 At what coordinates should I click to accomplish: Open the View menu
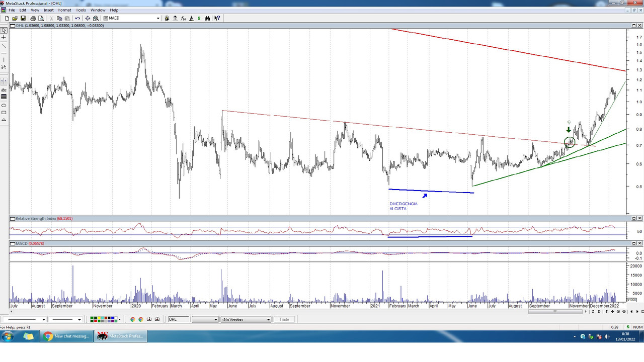(x=35, y=10)
